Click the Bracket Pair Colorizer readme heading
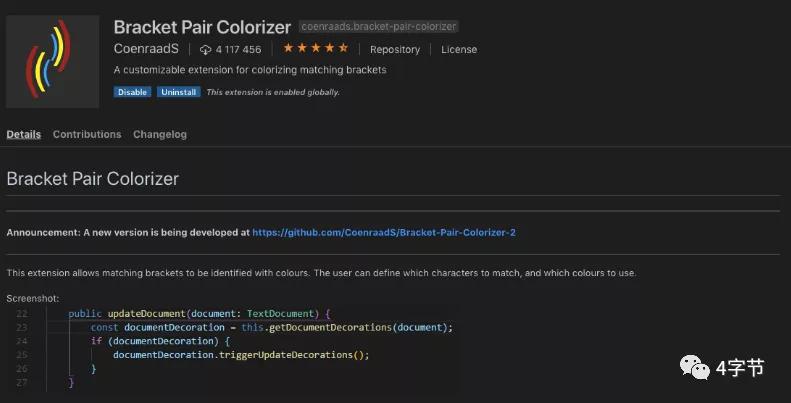Screen dimensions: 791x403 [x=93, y=179]
